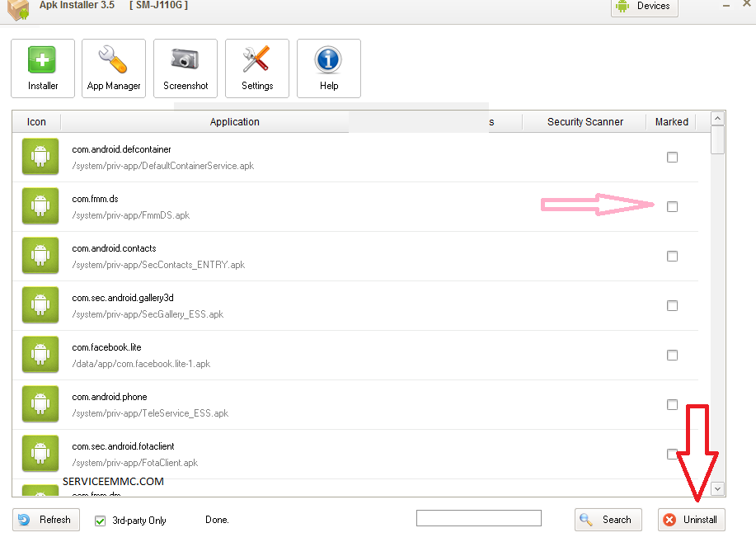756x542 pixels.
Task: Check the com.facebook.lite app for selection
Action: click(672, 355)
